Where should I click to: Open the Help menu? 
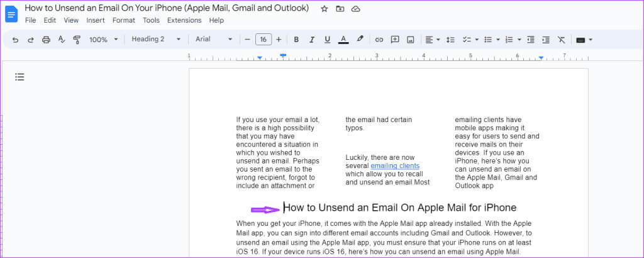point(216,20)
